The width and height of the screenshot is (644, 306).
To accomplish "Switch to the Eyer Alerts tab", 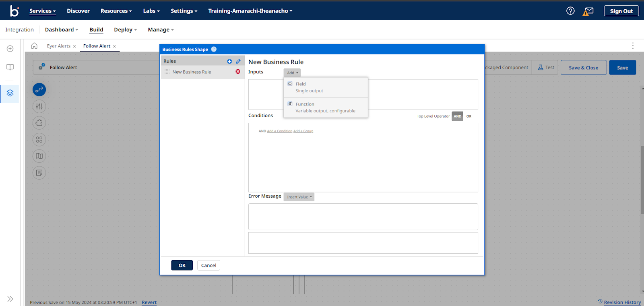I will click(59, 46).
